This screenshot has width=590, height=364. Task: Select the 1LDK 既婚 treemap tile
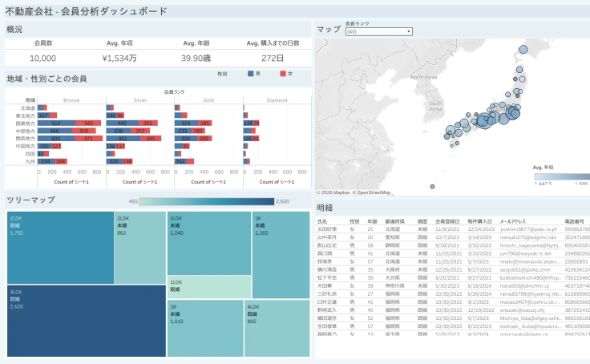(x=209, y=287)
